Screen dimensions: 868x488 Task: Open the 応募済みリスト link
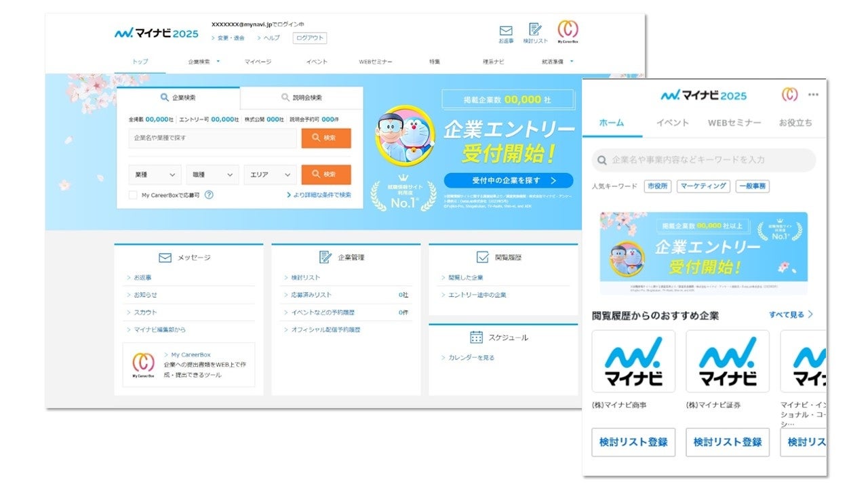pyautogui.click(x=308, y=295)
